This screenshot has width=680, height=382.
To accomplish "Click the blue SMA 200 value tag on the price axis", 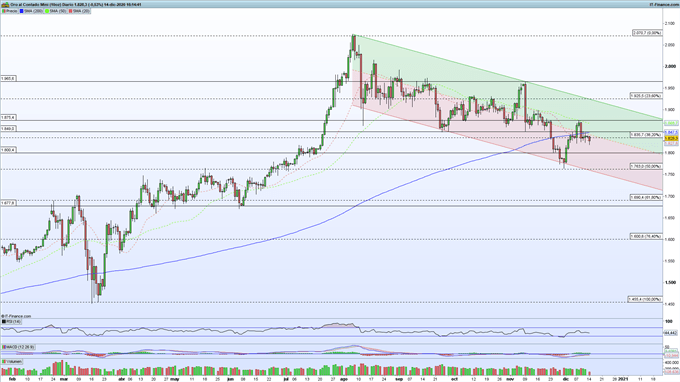I will [x=671, y=132].
